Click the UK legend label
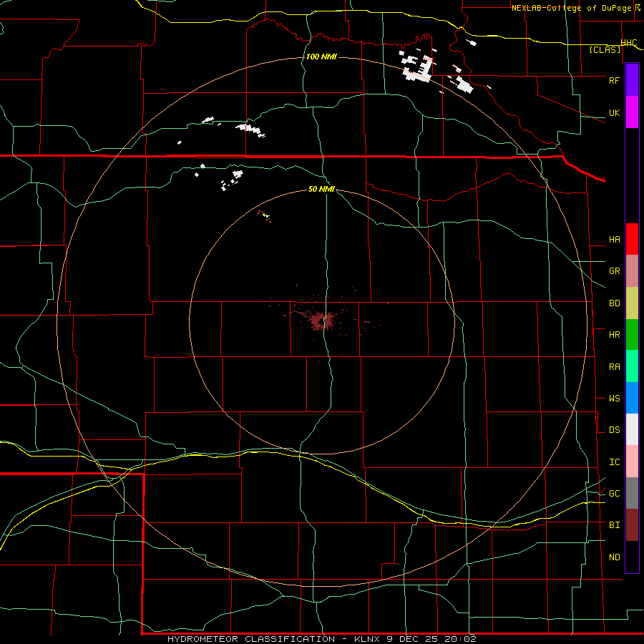644x644 pixels. (x=614, y=112)
